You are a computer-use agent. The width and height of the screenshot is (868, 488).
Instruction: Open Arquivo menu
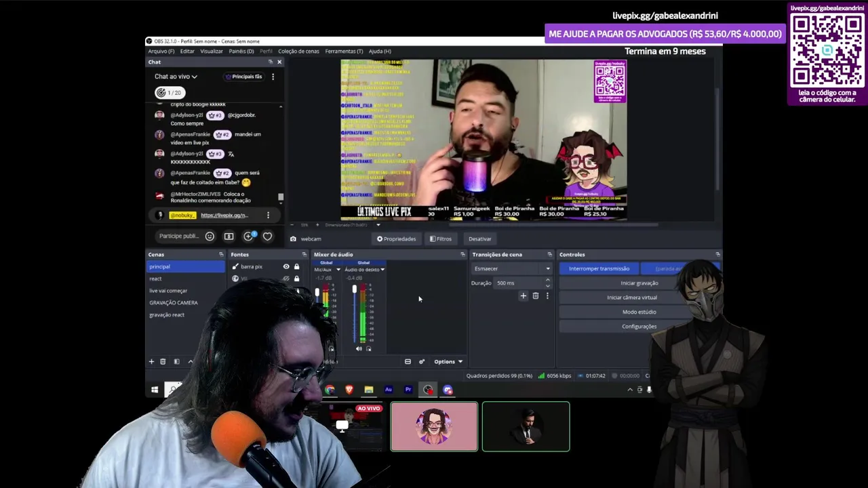click(161, 52)
